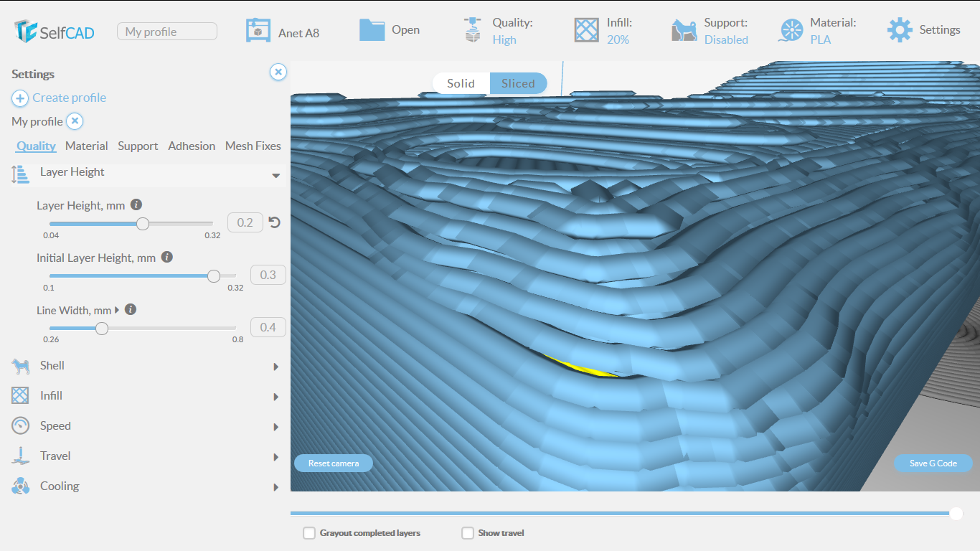Click the Layer Height slider handle
Screen dimensions: 980x551
pos(143,223)
